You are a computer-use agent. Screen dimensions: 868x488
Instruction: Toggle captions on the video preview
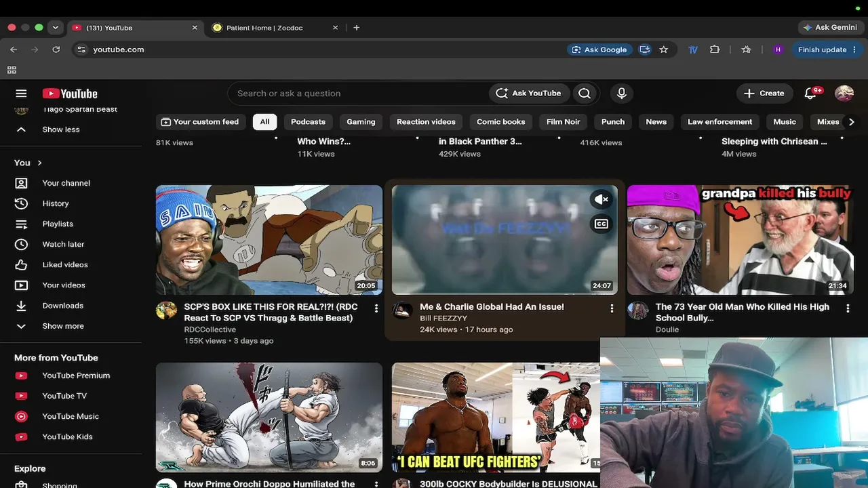pos(601,224)
